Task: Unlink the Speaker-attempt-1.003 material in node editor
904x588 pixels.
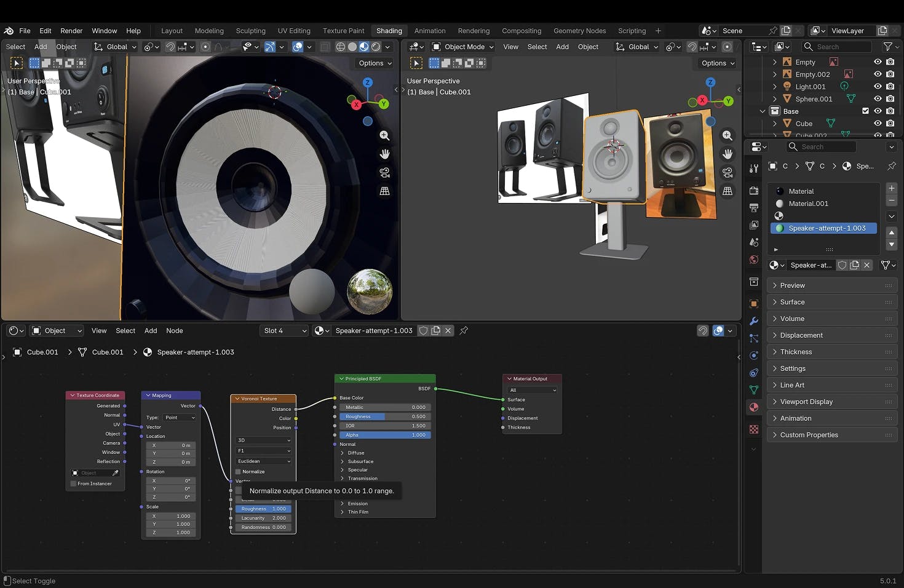Action: 448,331
